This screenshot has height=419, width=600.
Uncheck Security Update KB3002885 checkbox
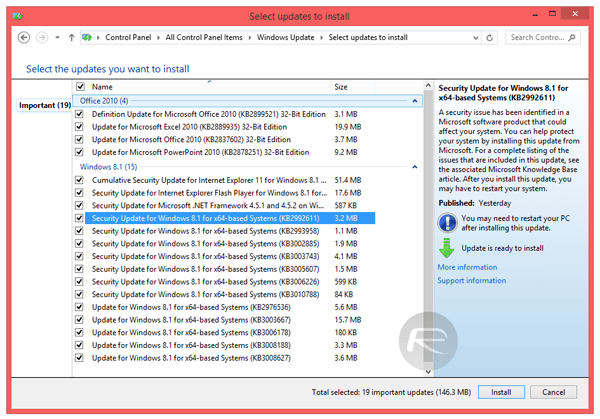80,243
